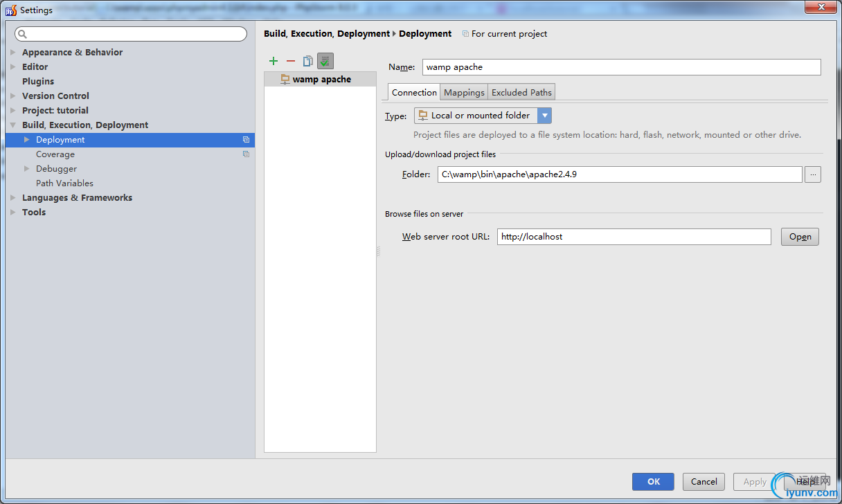Image resolution: width=842 pixels, height=504 pixels.
Task: Click Open next to web server URL
Action: pyautogui.click(x=800, y=237)
